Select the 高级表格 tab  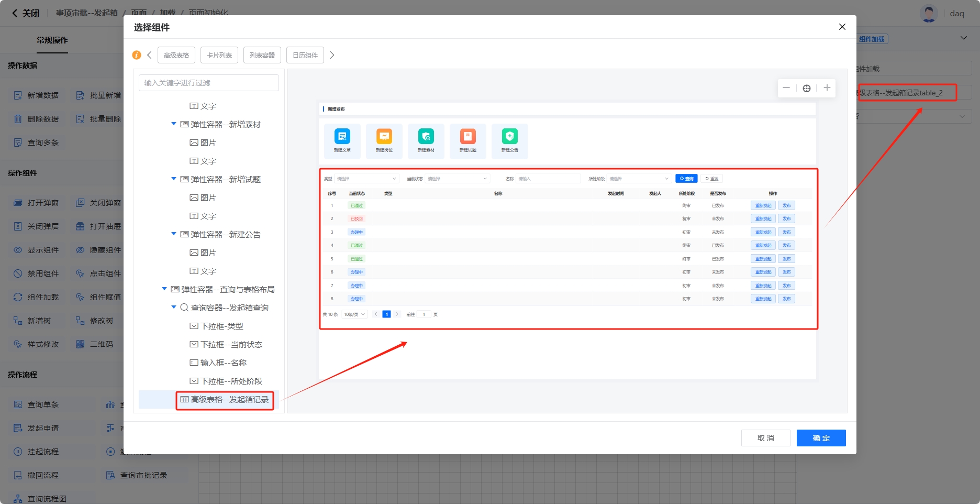pos(176,55)
